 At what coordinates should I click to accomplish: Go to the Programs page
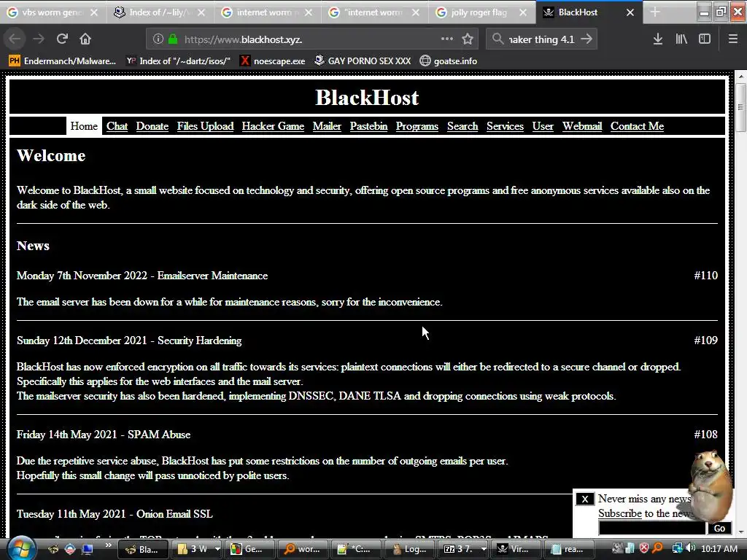(x=417, y=126)
